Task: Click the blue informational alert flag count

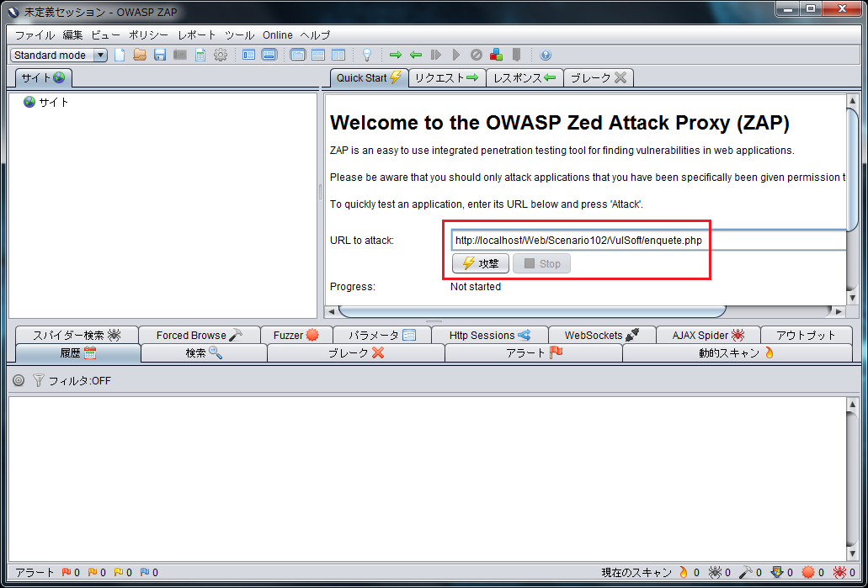Action: 149,573
